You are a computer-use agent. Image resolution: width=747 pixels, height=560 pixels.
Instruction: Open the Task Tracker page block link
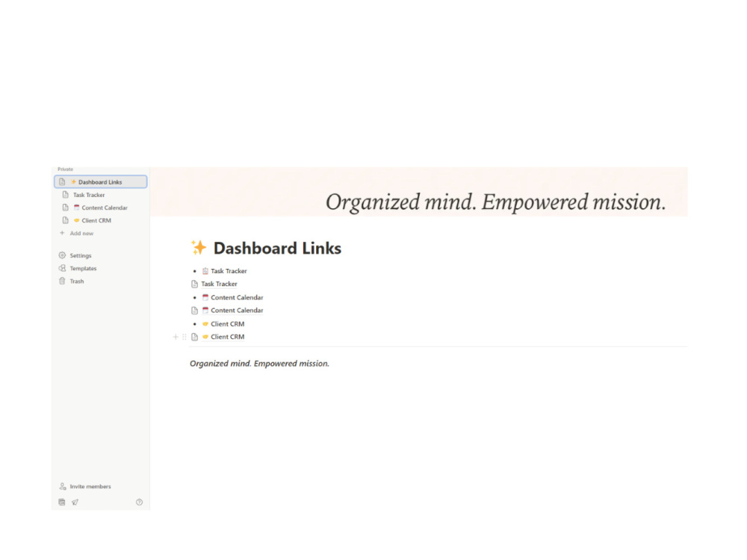219,284
